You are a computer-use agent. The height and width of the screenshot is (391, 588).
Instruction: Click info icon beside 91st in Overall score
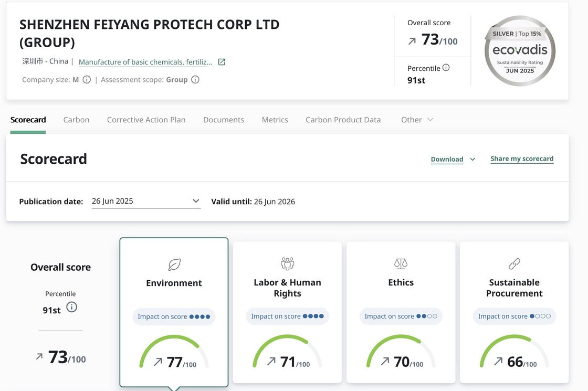[x=72, y=308]
